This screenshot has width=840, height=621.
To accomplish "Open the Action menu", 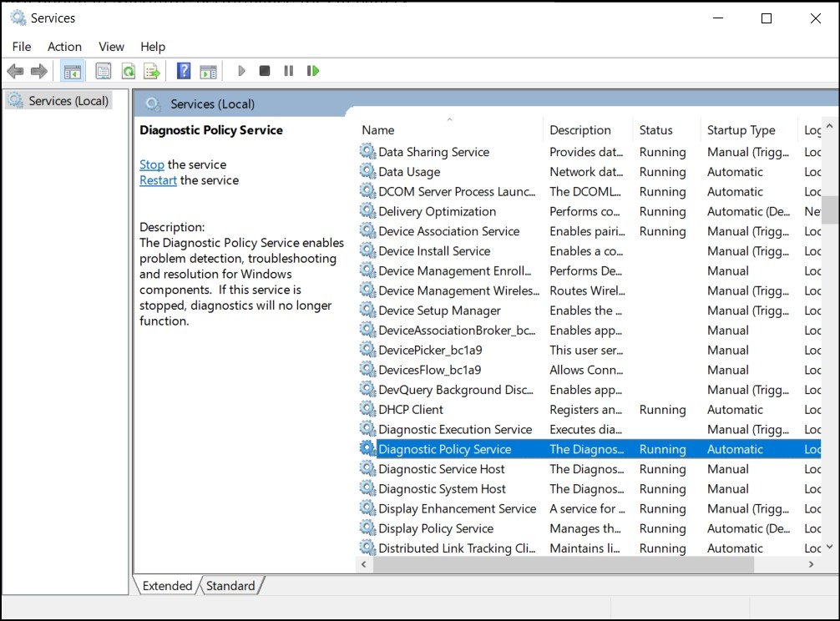I will click(x=64, y=47).
